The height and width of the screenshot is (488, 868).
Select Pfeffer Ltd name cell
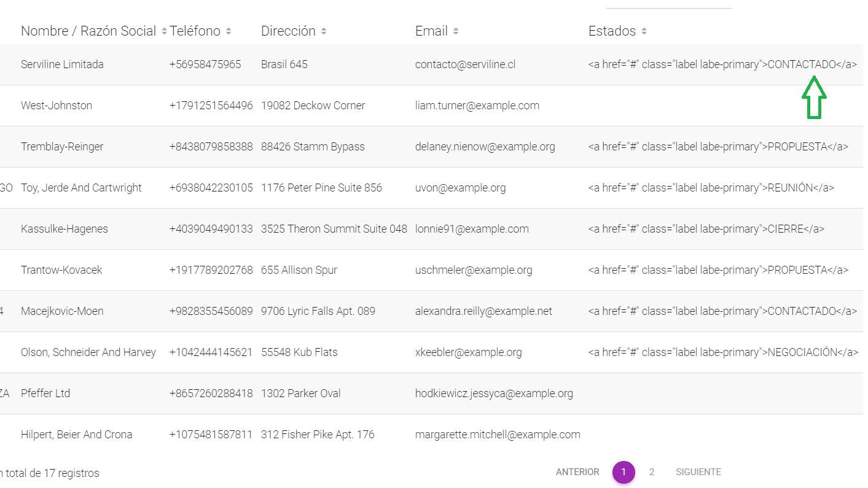click(x=45, y=393)
